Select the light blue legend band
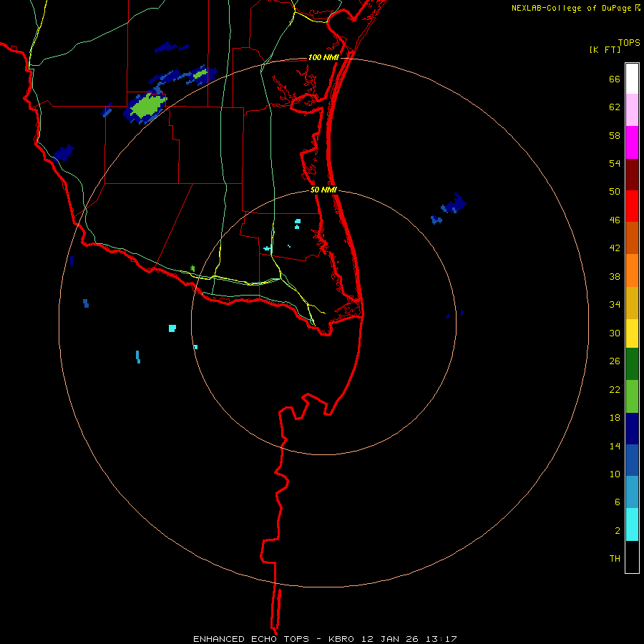This screenshot has width=644, height=644. coord(632,492)
